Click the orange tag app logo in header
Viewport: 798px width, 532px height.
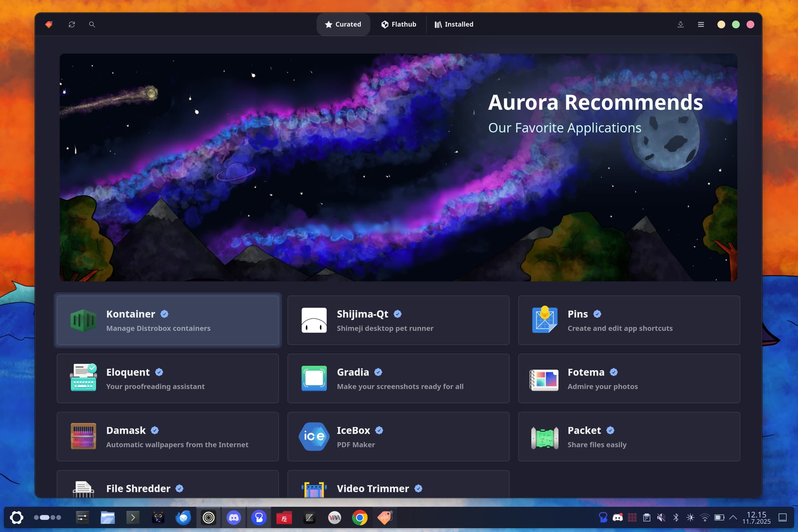49,25
